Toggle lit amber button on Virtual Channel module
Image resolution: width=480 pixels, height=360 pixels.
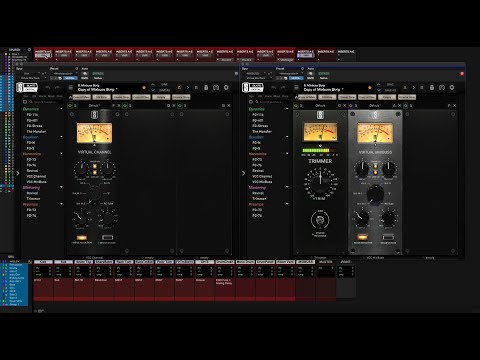tap(82, 238)
